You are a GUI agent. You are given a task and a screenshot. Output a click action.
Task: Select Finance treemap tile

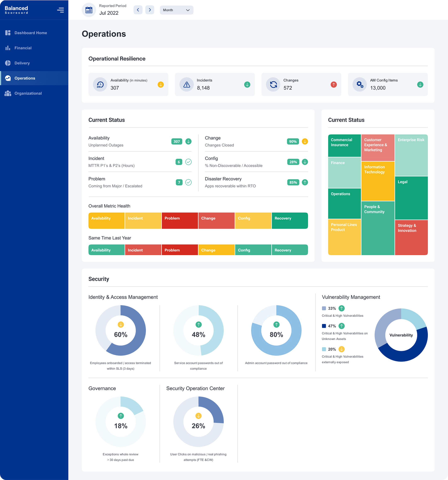pos(345,173)
